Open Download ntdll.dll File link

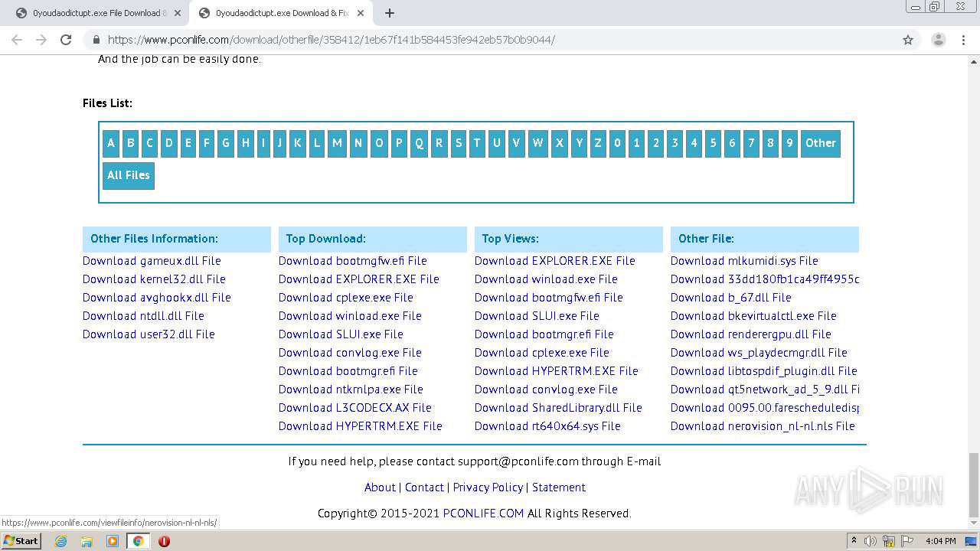pos(143,316)
